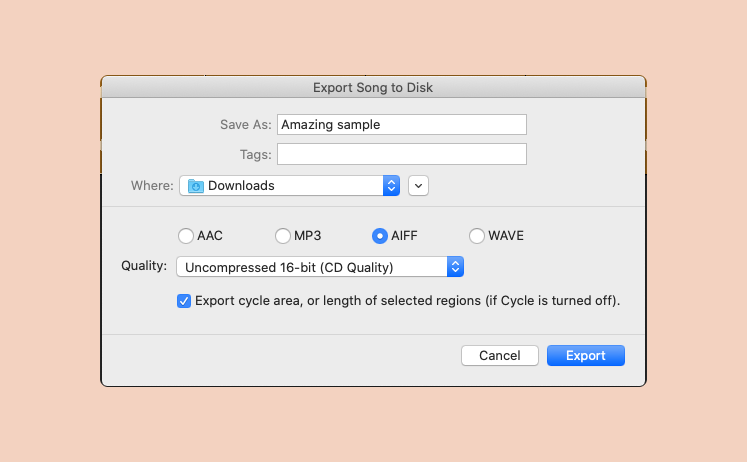Click the Export button
The height and width of the screenshot is (462, 747).
coord(585,356)
